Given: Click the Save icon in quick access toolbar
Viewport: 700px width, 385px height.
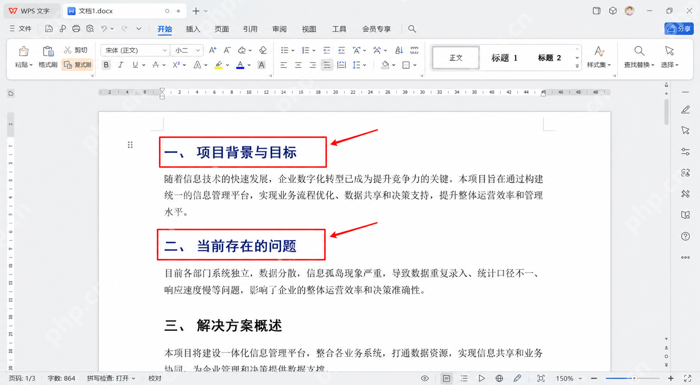Looking at the screenshot, I should click(x=49, y=29).
